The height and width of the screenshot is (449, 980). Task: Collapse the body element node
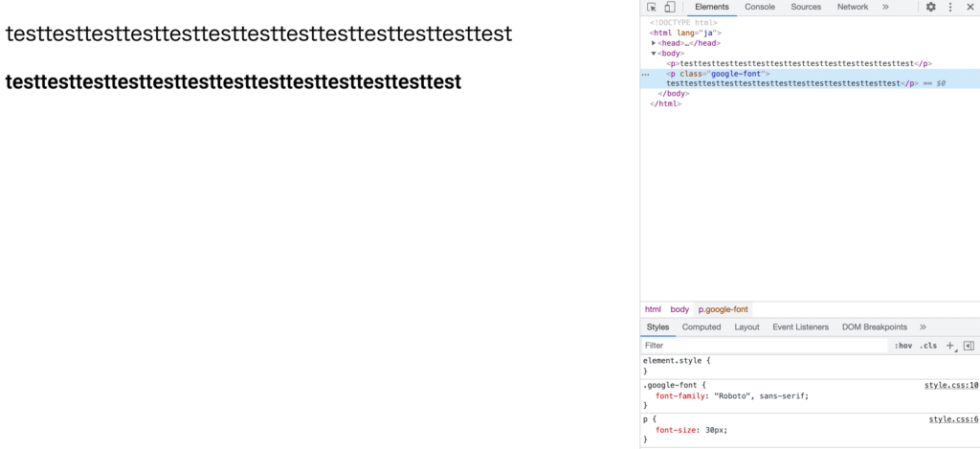(654, 54)
